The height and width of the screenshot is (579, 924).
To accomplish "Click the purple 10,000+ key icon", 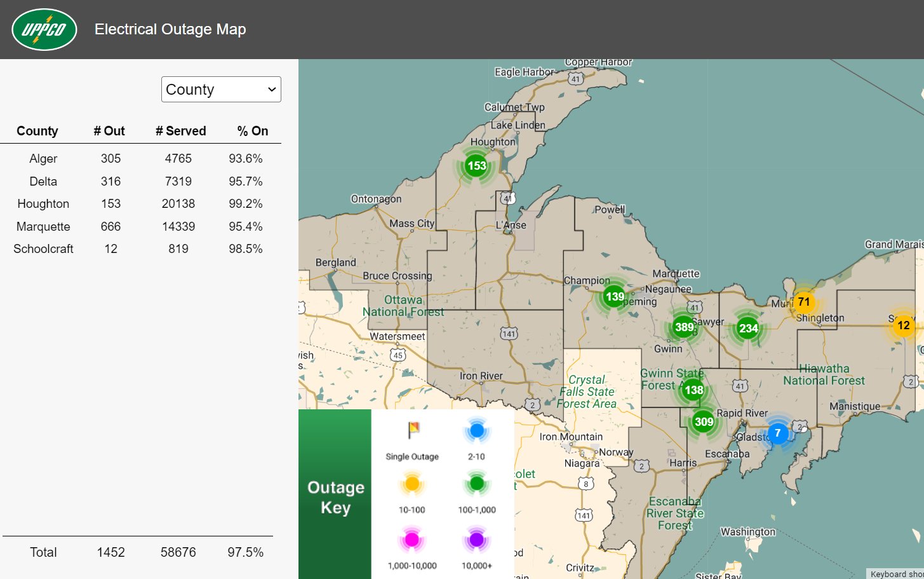I will pyautogui.click(x=476, y=540).
